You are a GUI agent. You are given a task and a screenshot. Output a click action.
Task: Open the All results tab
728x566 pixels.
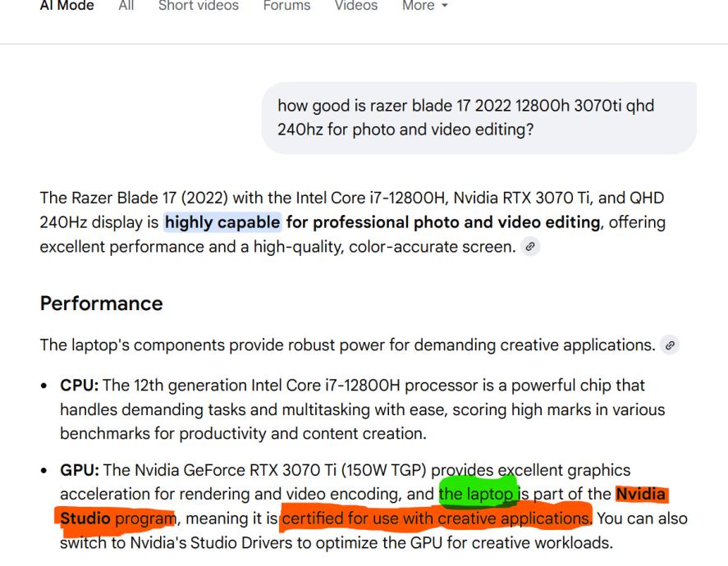coord(126,6)
